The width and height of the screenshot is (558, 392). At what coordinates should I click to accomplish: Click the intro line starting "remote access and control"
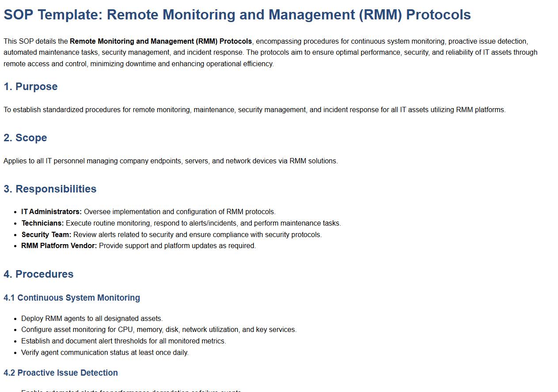pyautogui.click(x=138, y=64)
